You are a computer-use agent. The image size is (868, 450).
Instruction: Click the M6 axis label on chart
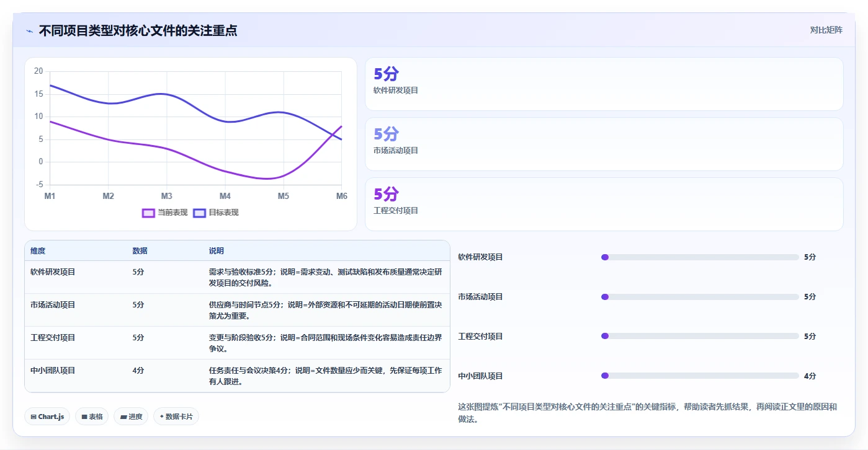click(x=342, y=196)
